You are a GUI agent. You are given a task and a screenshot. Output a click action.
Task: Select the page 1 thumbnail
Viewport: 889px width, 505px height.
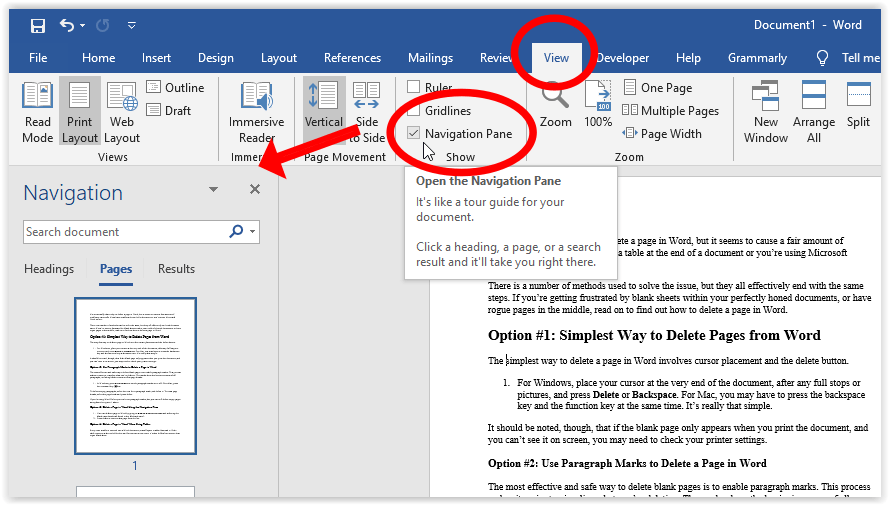135,375
